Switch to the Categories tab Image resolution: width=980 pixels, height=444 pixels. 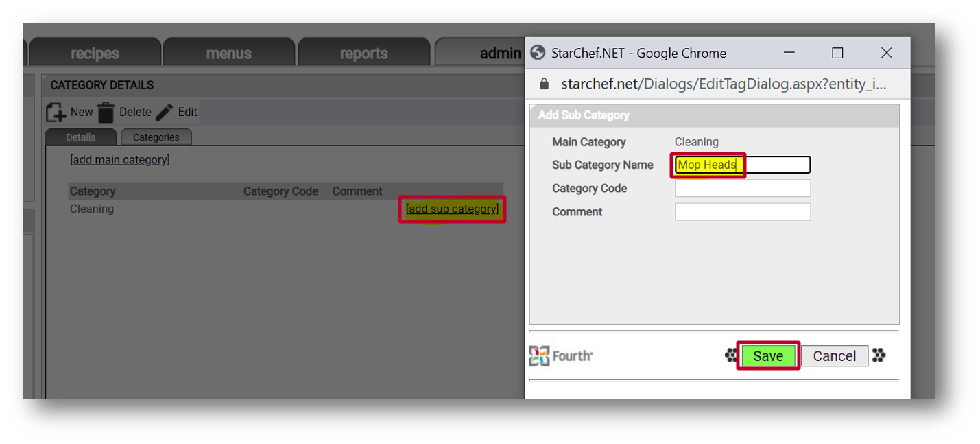click(156, 137)
